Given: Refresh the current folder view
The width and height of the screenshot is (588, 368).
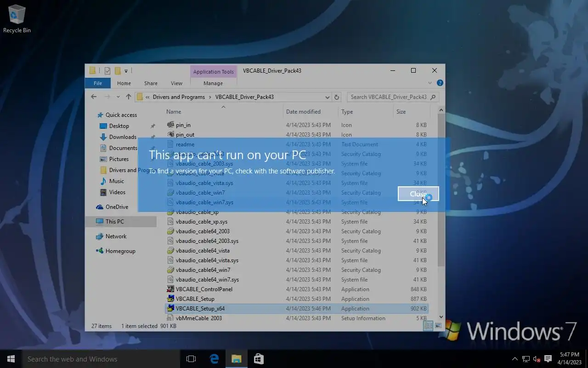Looking at the screenshot, I should [x=337, y=97].
